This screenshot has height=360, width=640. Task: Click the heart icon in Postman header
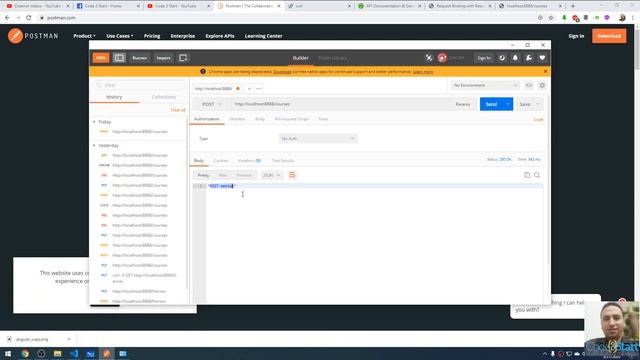click(542, 58)
